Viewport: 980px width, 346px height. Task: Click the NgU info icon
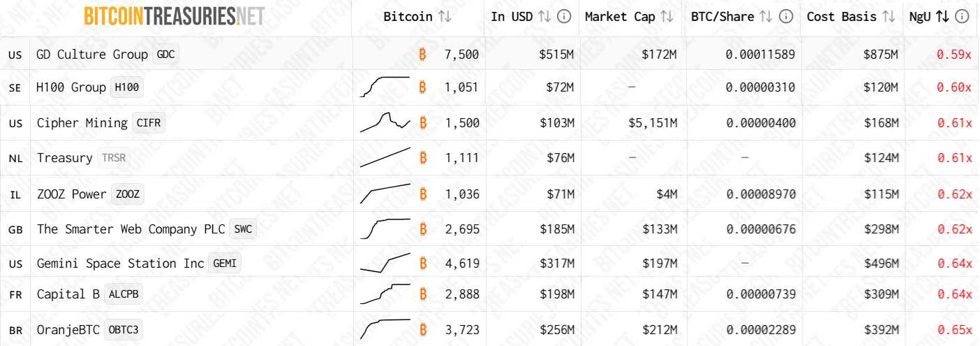[962, 17]
